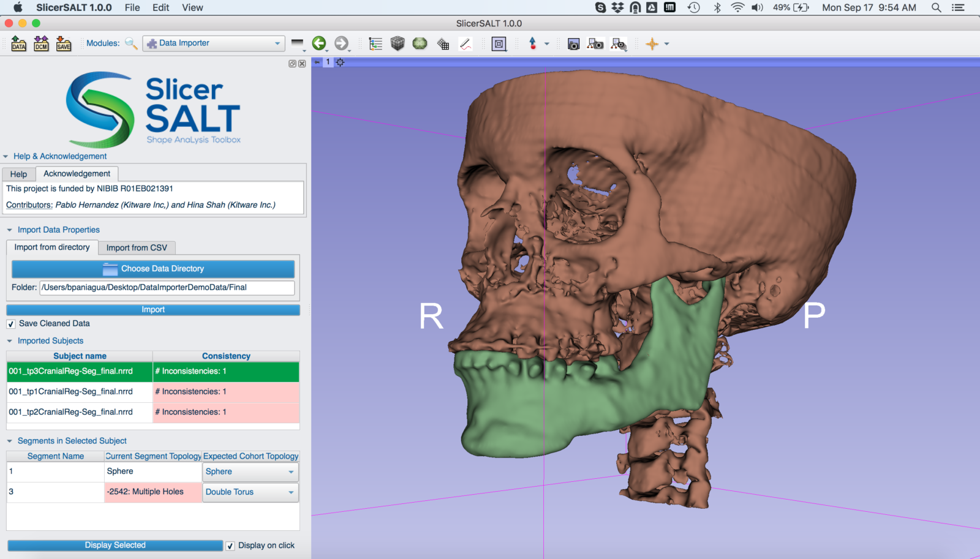The width and height of the screenshot is (980, 559).
Task: Click the screenshot capture camera icon
Action: pos(573,44)
